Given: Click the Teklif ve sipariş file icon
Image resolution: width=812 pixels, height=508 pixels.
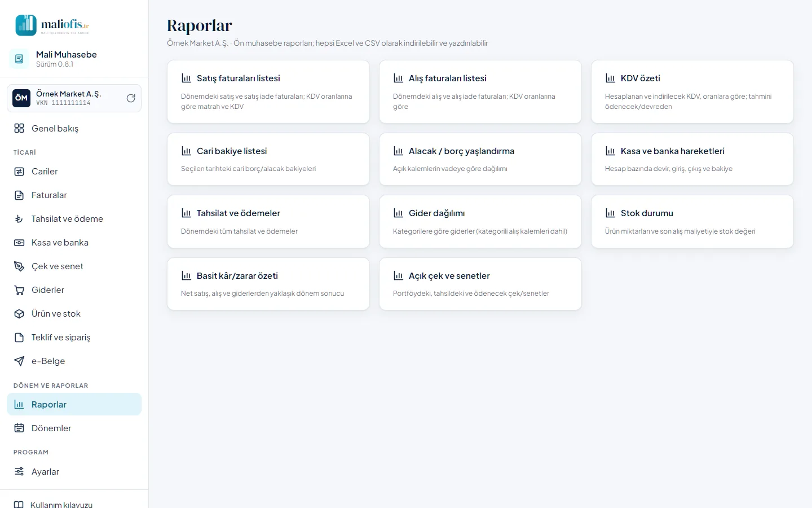Looking at the screenshot, I should 19,338.
